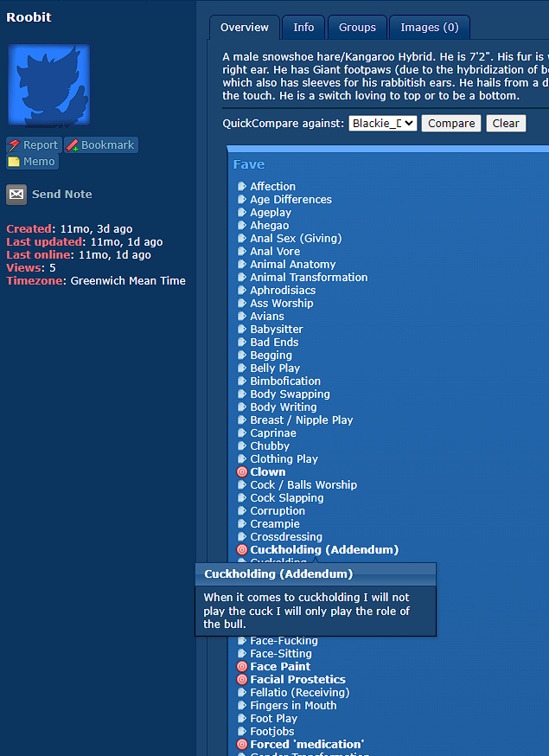
Task: Click the arrow icon beside Begging
Action: click(242, 356)
